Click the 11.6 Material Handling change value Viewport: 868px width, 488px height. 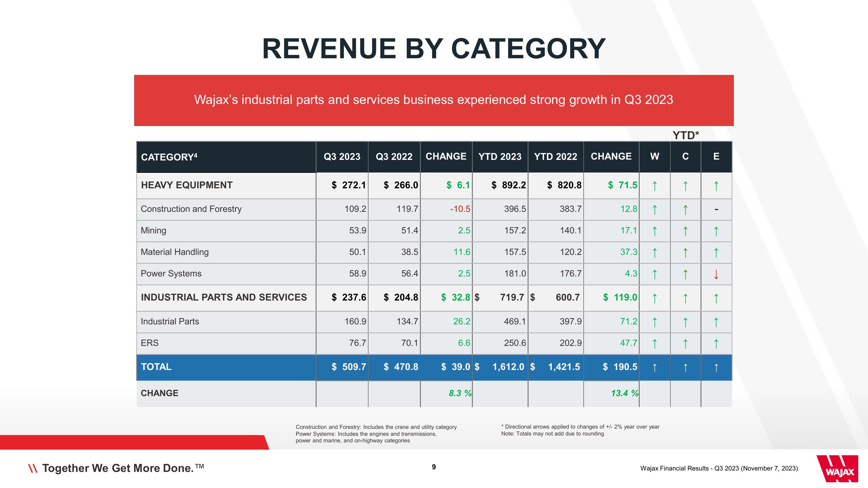pos(462,252)
